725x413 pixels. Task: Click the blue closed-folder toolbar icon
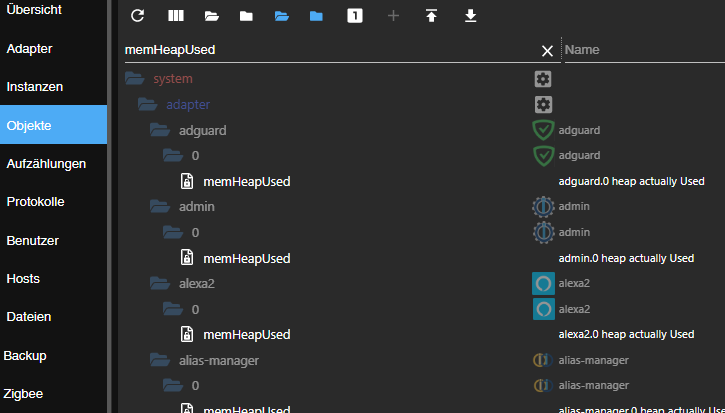[x=317, y=16]
